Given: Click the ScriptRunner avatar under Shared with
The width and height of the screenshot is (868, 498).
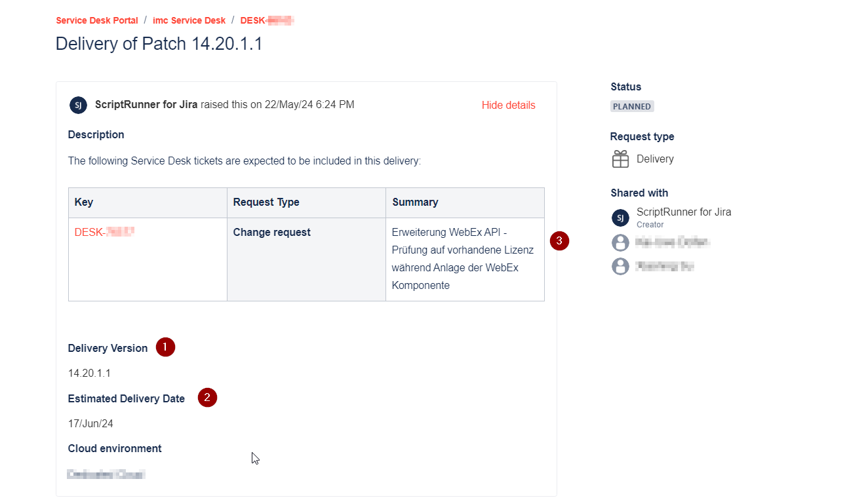Looking at the screenshot, I should pos(620,218).
